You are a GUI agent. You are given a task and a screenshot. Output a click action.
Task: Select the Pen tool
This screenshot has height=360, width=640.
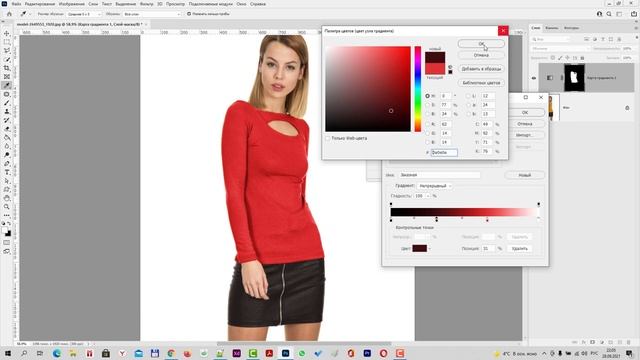(7, 164)
